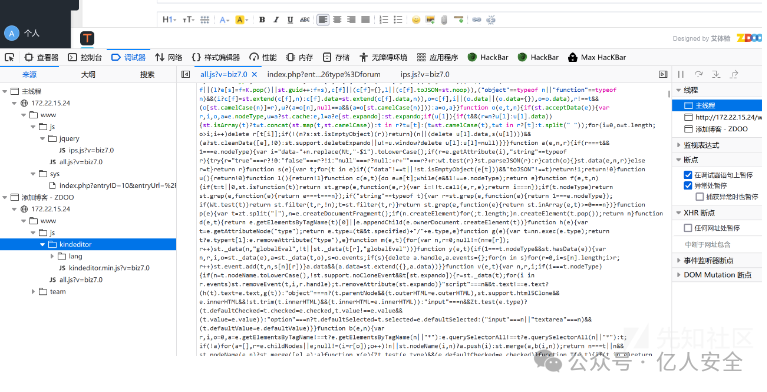Click the debugger step over button
767x392 pixels.
[x=699, y=74]
